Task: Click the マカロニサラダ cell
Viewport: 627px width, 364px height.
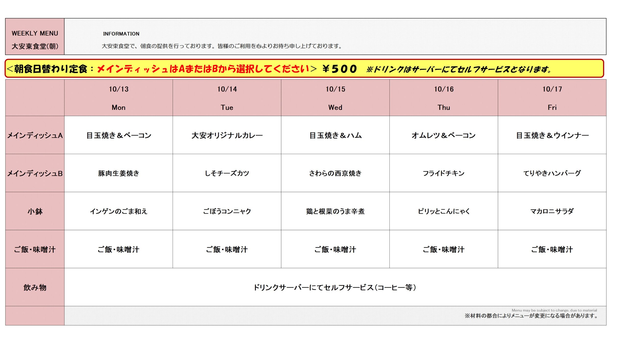Action: 552,211
